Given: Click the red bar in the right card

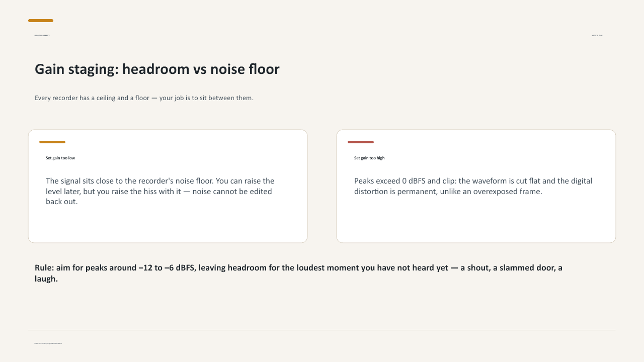Looking at the screenshot, I should click(x=361, y=142).
